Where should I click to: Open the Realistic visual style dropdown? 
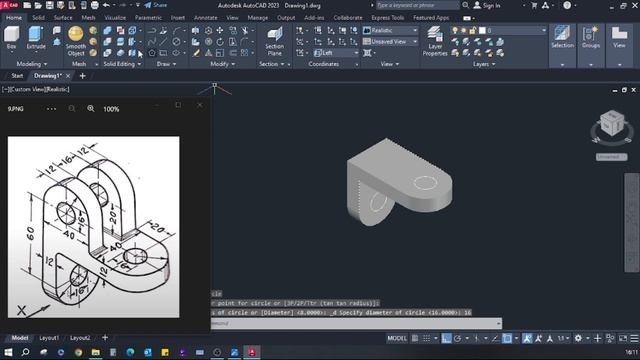[x=390, y=30]
